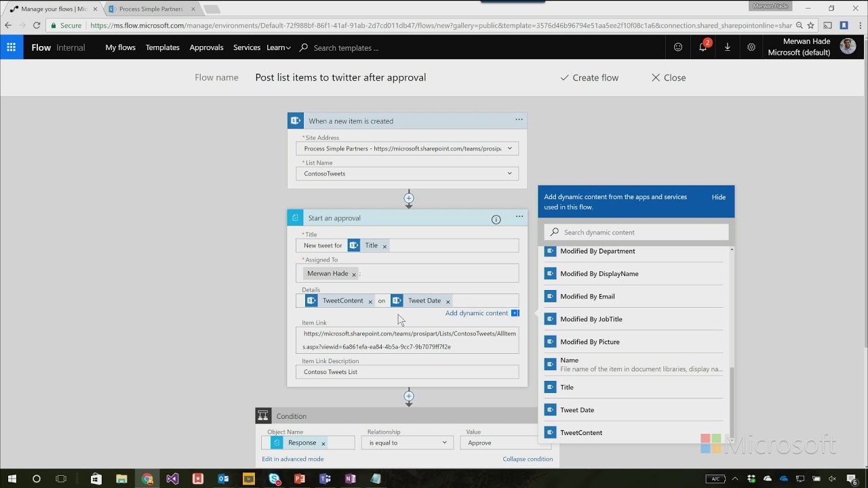The width and height of the screenshot is (868, 488).
Task: Add 'TweetContent' from dynamic content list
Action: pos(633,432)
